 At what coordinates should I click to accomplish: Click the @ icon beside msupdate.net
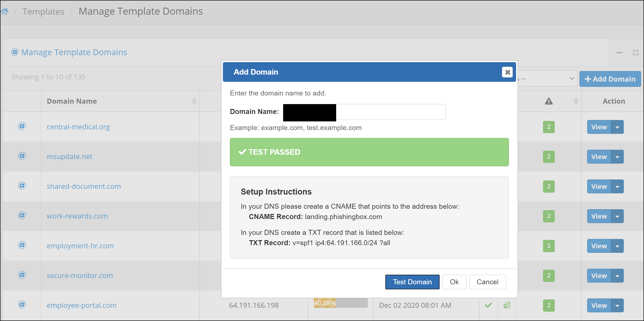(22, 156)
